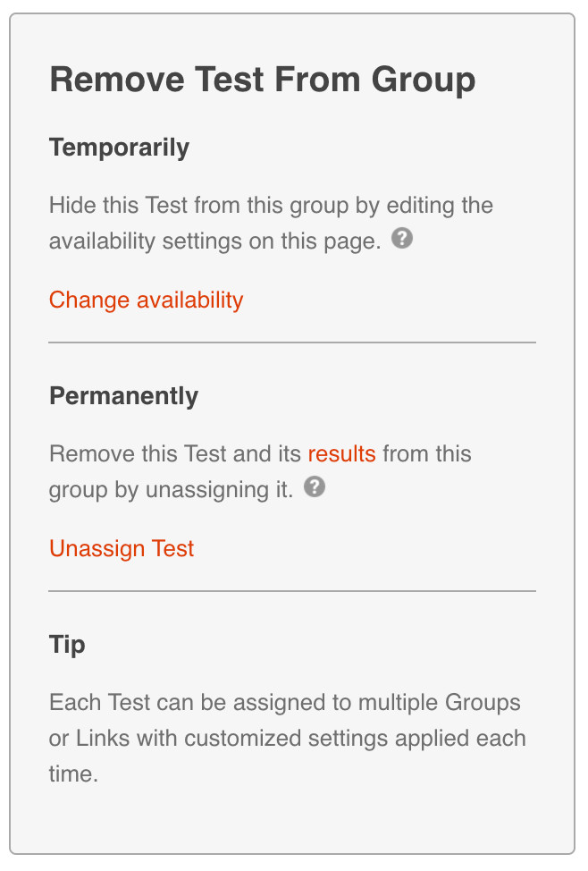The image size is (588, 871).
Task: Open the Change availability link
Action: [146, 300]
